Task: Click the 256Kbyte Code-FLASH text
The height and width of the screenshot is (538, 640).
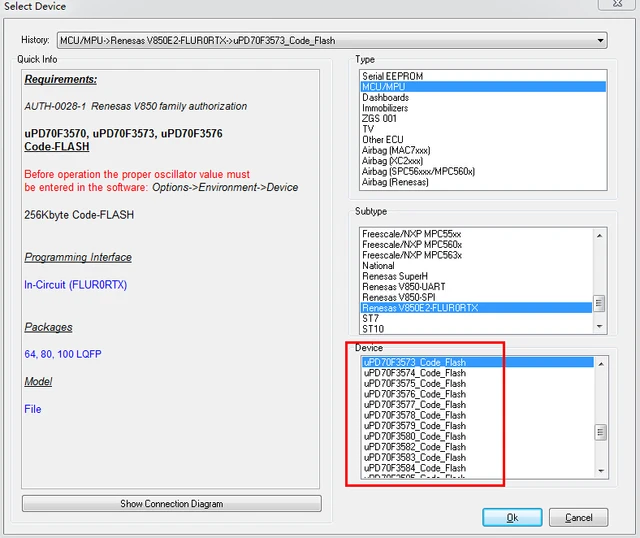Action: click(79, 215)
